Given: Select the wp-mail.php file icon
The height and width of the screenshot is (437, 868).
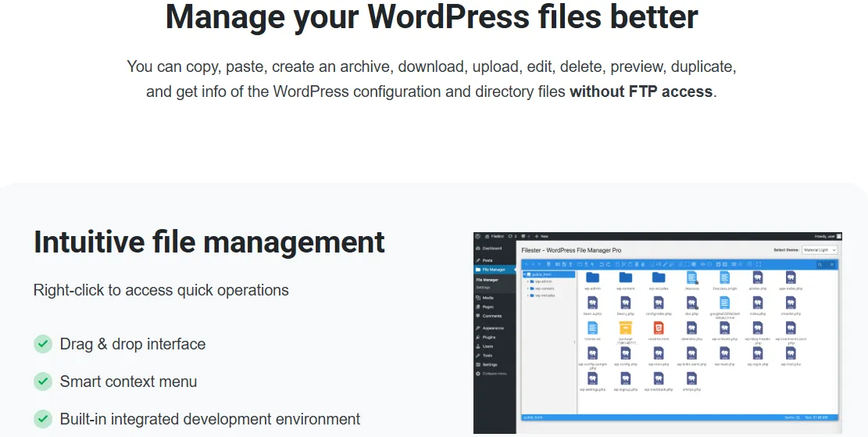Looking at the screenshot, I should pyautogui.click(x=791, y=353).
